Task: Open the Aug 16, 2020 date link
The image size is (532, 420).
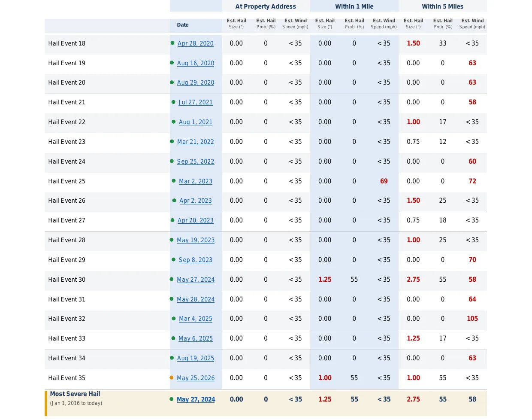Action: 196,63
